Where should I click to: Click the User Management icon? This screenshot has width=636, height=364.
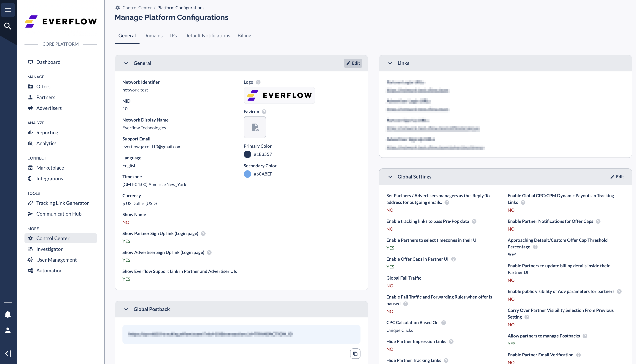(30, 260)
